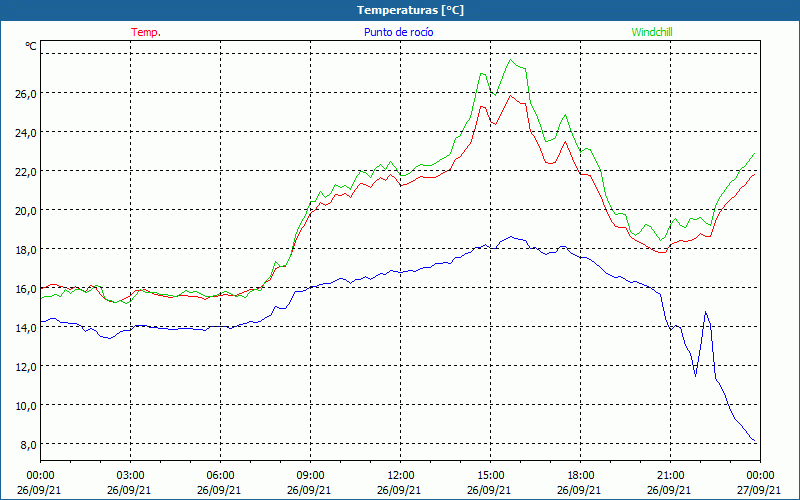Click the 18:00 time axis label
The height and width of the screenshot is (500, 800).
tap(581, 476)
